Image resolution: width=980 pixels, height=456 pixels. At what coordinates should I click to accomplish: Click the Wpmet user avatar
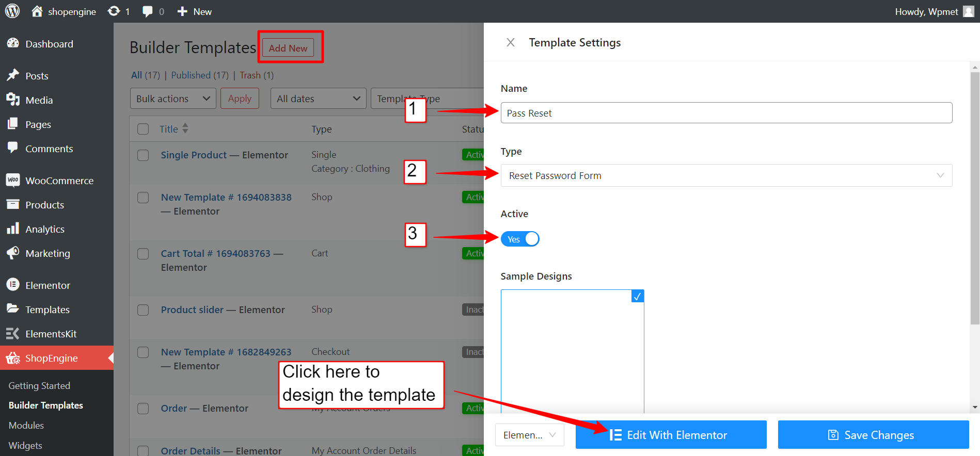pos(969,11)
